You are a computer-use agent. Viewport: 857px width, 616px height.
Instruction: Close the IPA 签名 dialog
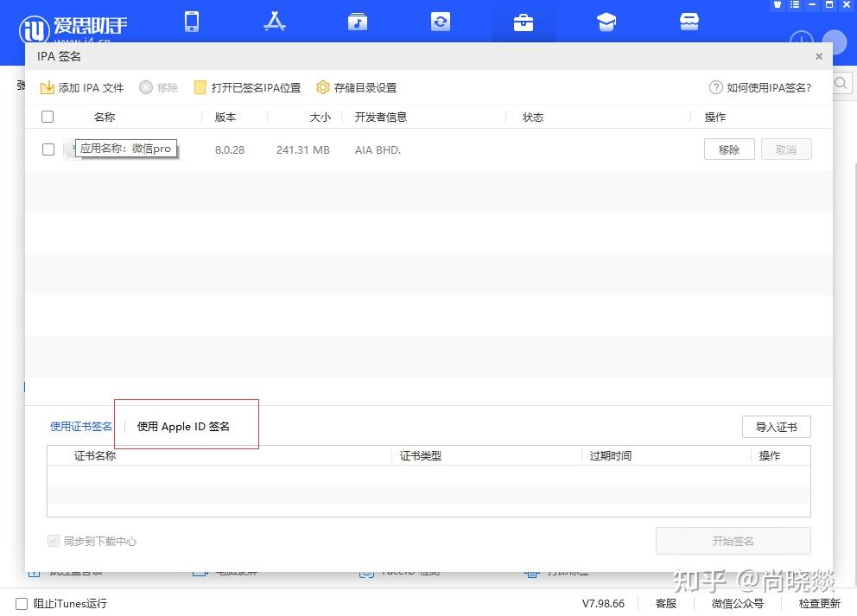(819, 56)
